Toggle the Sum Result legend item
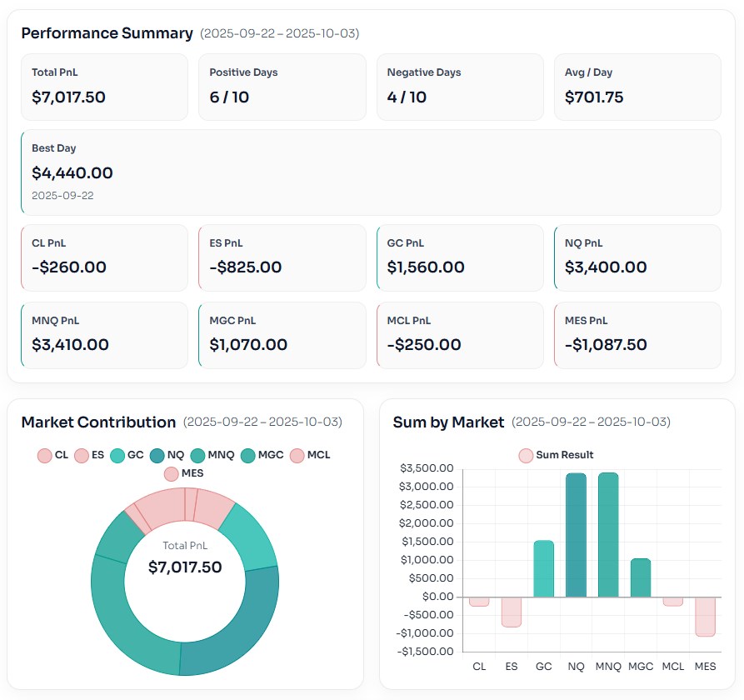Image resolution: width=744 pixels, height=700 pixels. point(556,455)
